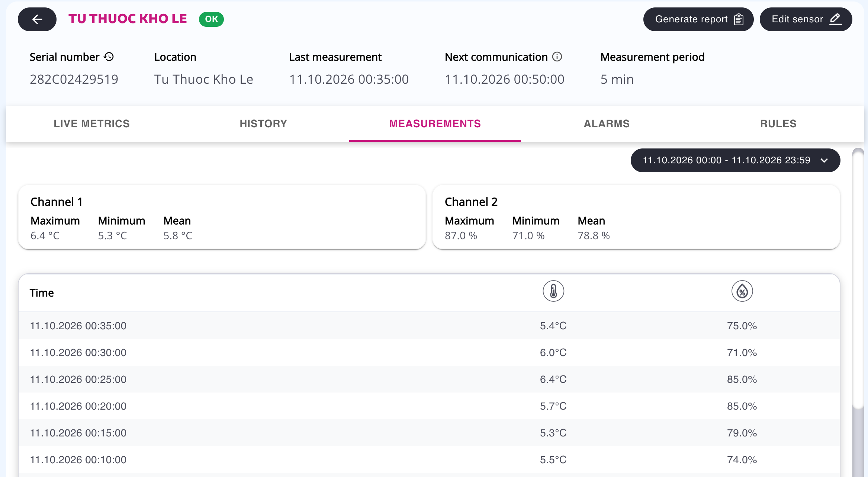Click the thermometer column icon
868x477 pixels.
553,291
